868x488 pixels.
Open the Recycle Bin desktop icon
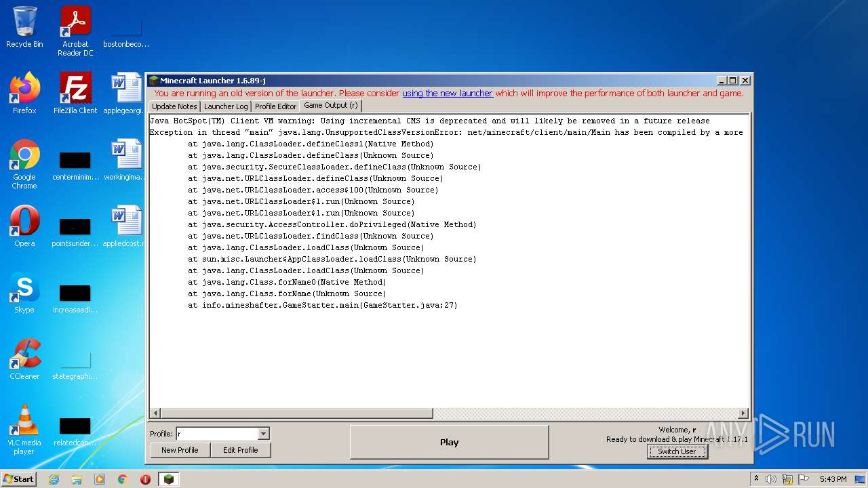[24, 27]
